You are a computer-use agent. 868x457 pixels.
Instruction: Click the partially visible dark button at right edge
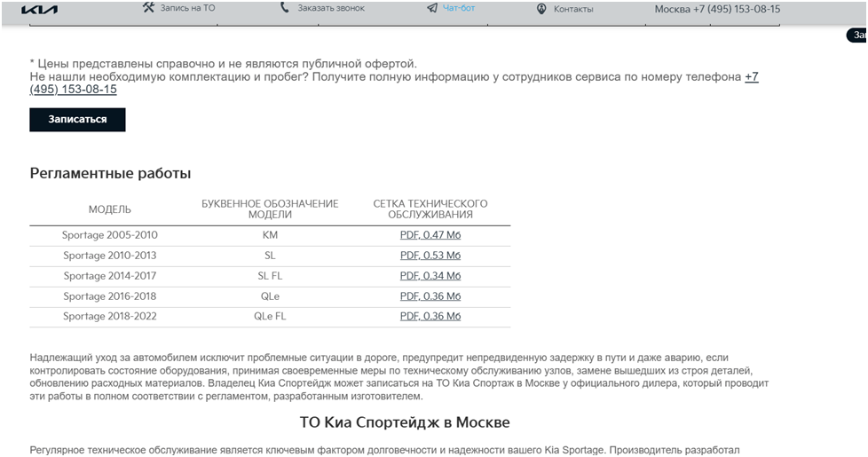click(x=857, y=35)
